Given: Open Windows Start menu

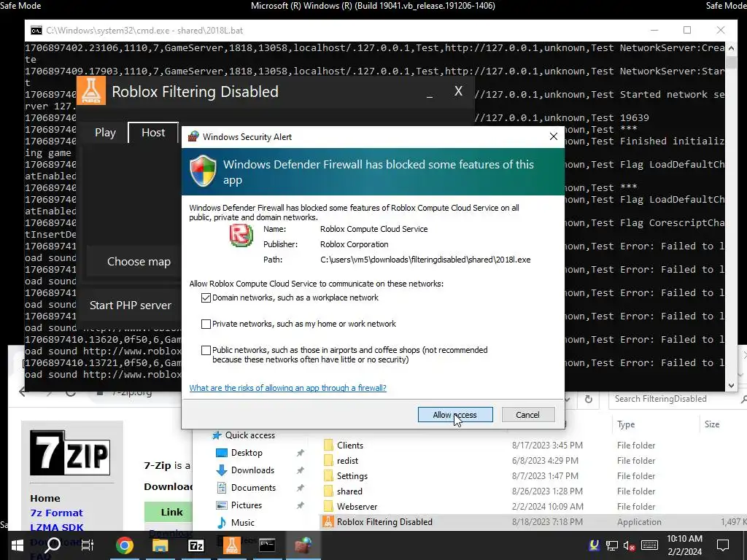Looking at the screenshot, I should click(x=18, y=545).
